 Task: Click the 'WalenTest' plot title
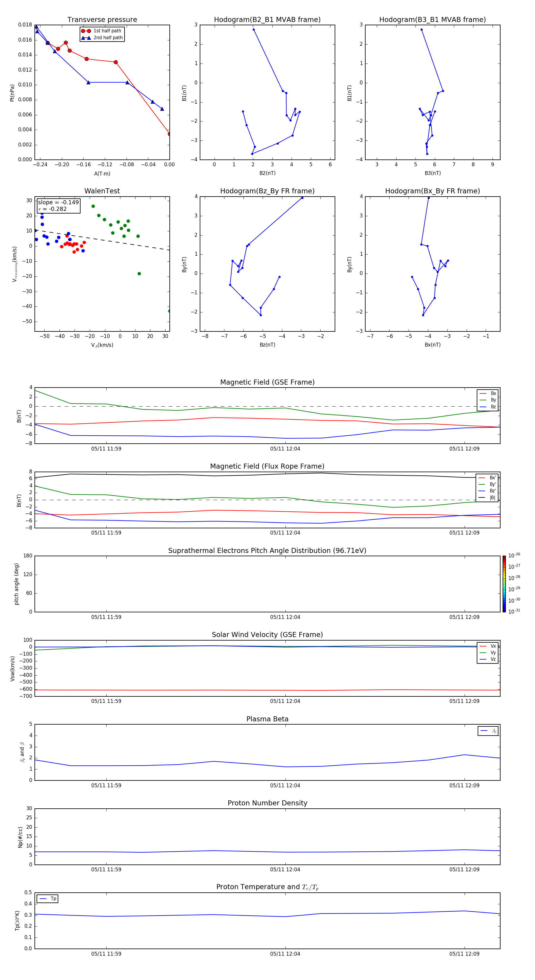pos(102,191)
